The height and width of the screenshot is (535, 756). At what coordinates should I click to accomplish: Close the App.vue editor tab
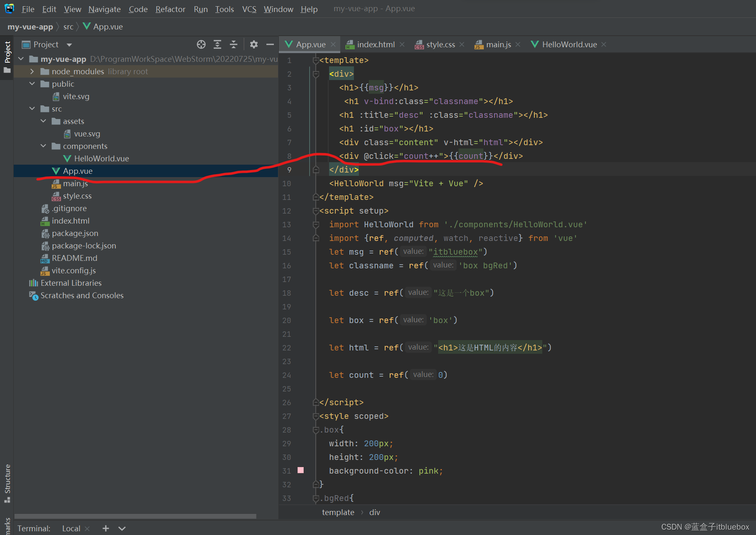(x=333, y=44)
